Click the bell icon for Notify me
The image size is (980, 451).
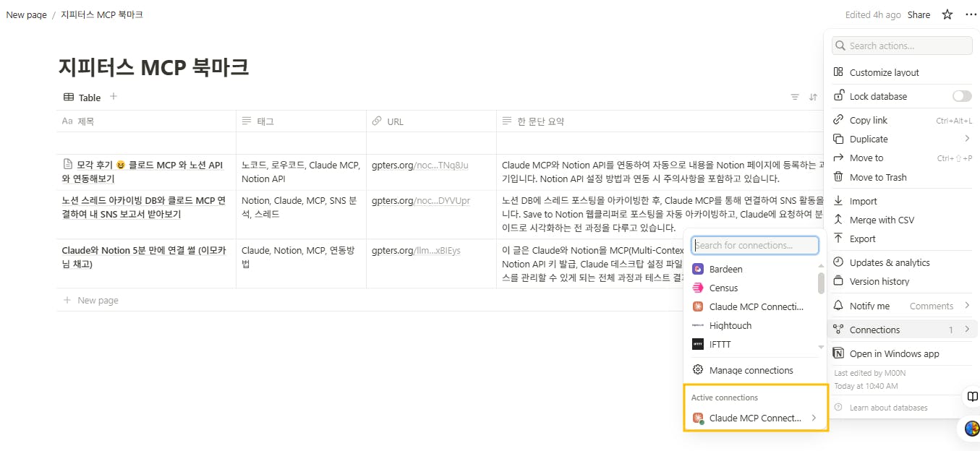(838, 306)
